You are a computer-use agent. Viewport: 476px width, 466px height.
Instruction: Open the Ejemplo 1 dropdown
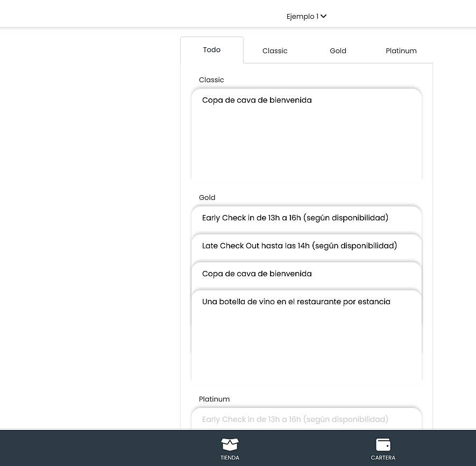(x=306, y=16)
